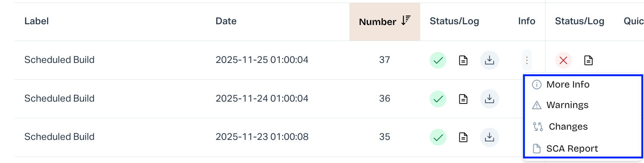644x163 pixels.
Task: Select More Info from menu
Action: 567,85
